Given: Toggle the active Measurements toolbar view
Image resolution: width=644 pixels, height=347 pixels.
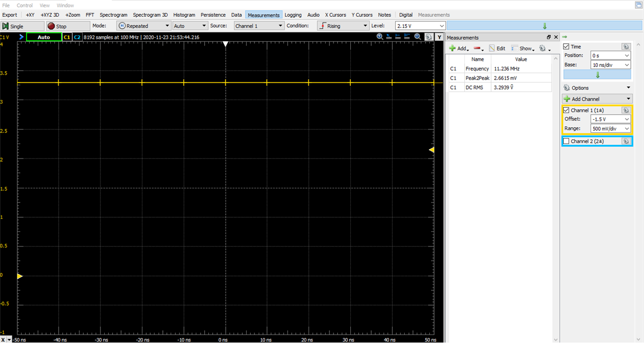Looking at the screenshot, I should (x=263, y=15).
